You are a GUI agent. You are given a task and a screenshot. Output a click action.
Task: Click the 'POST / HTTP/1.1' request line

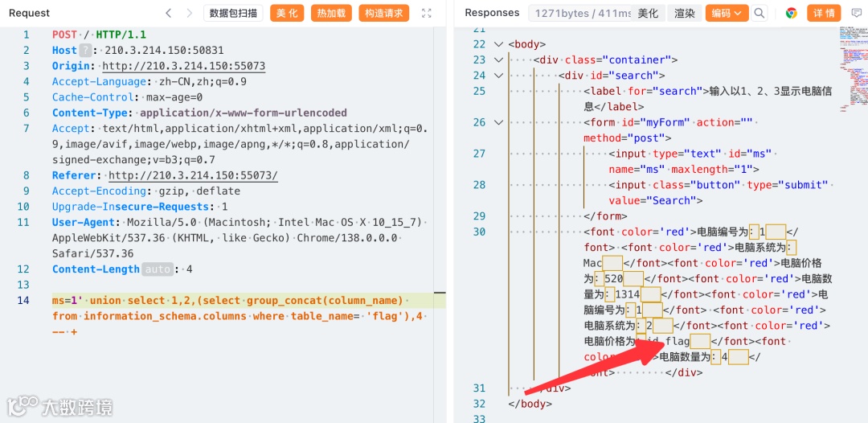click(x=100, y=35)
